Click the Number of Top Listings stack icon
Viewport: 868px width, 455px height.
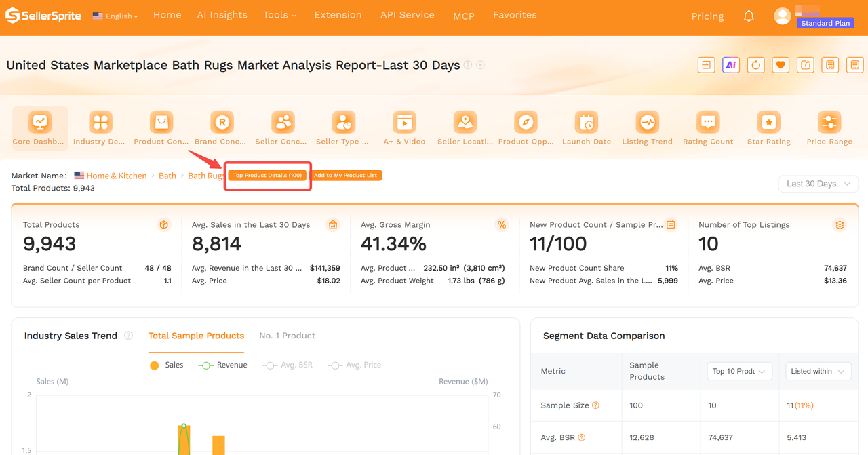(840, 225)
